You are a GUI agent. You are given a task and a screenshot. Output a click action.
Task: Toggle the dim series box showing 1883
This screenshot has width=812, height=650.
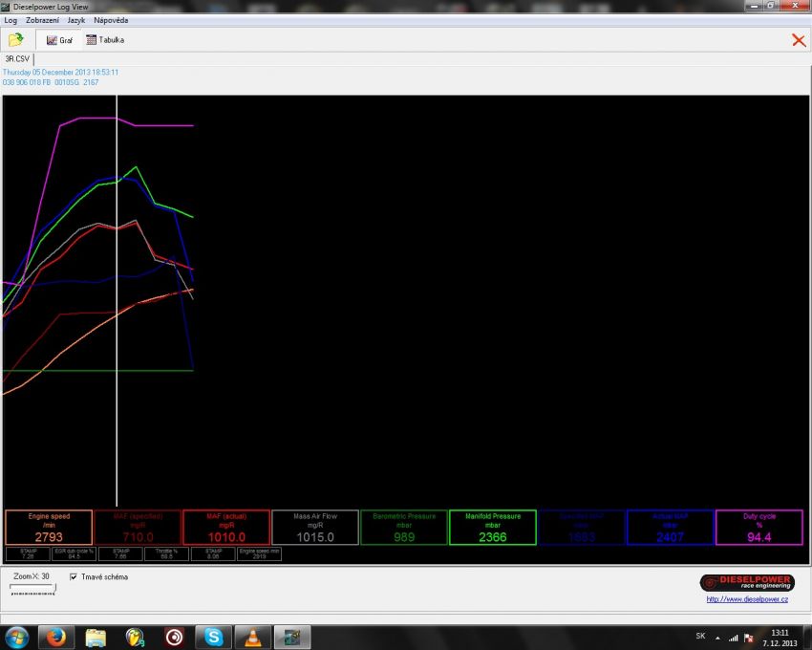click(582, 527)
